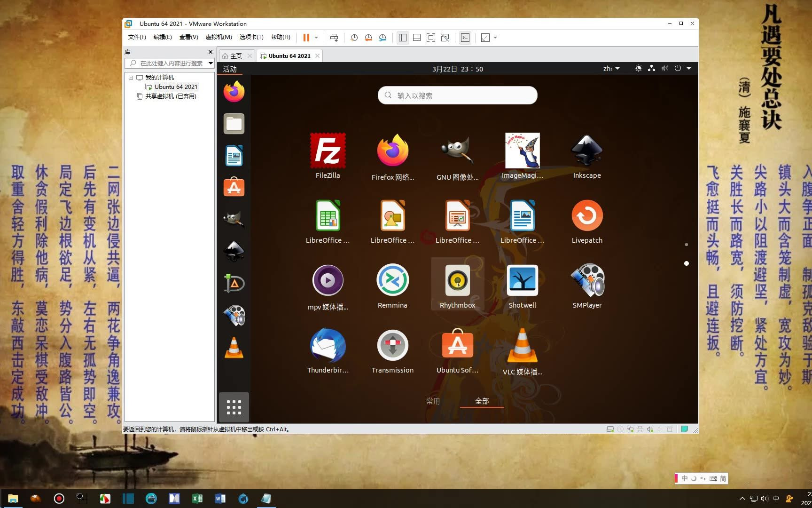Toggle the library panel visibility
The image size is (812, 508).
[x=403, y=38]
